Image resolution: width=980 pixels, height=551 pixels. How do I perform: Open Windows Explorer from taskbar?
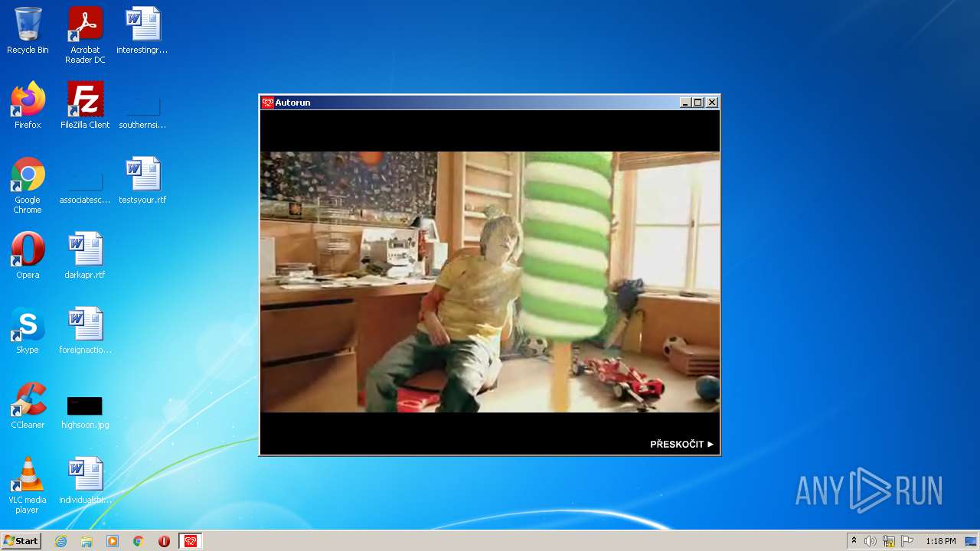[x=87, y=541]
